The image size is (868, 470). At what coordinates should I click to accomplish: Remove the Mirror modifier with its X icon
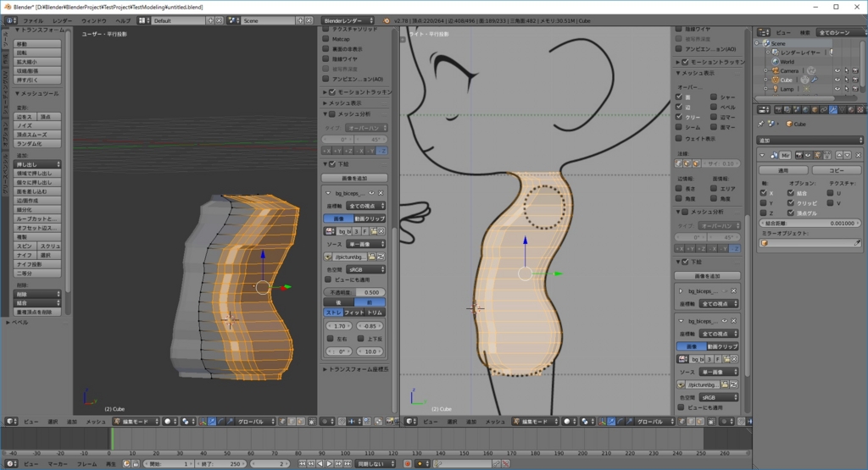pyautogui.click(x=858, y=155)
